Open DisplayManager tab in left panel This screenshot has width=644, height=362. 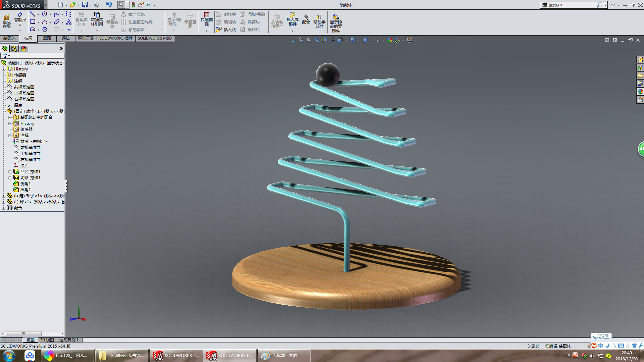point(23,49)
